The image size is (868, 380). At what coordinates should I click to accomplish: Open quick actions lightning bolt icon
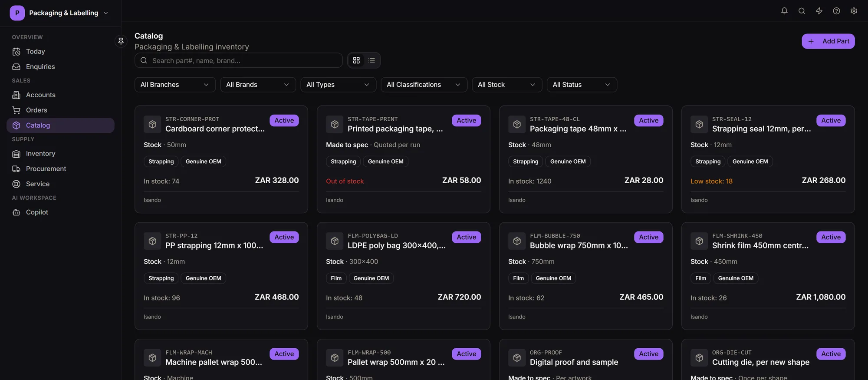coord(819,11)
